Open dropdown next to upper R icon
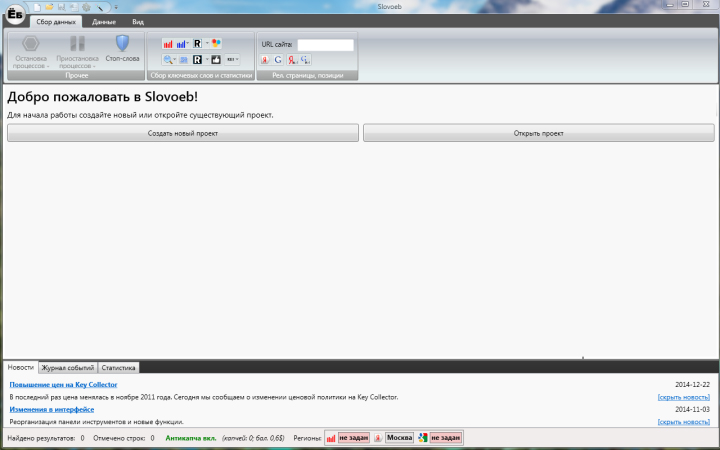720x450 pixels. coord(207,44)
